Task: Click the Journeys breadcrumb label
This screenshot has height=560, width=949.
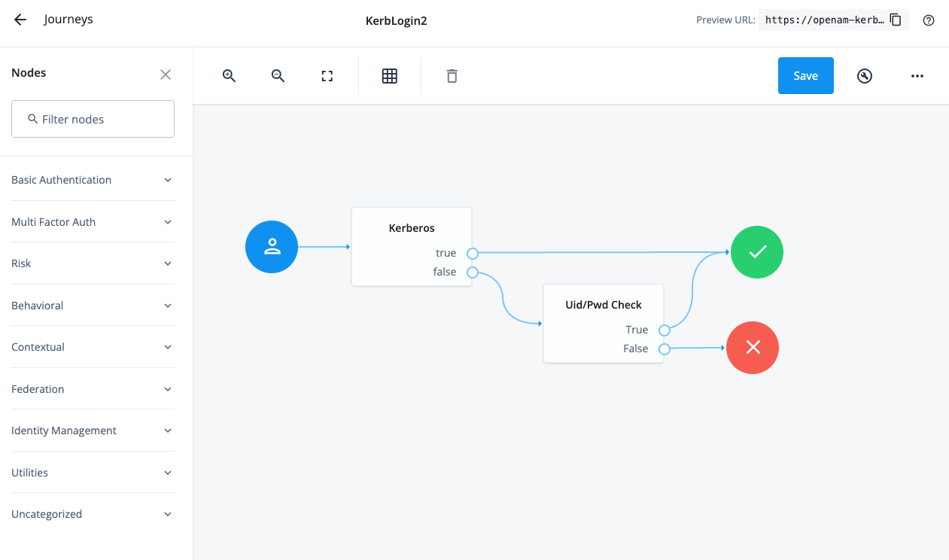Action: tap(68, 20)
